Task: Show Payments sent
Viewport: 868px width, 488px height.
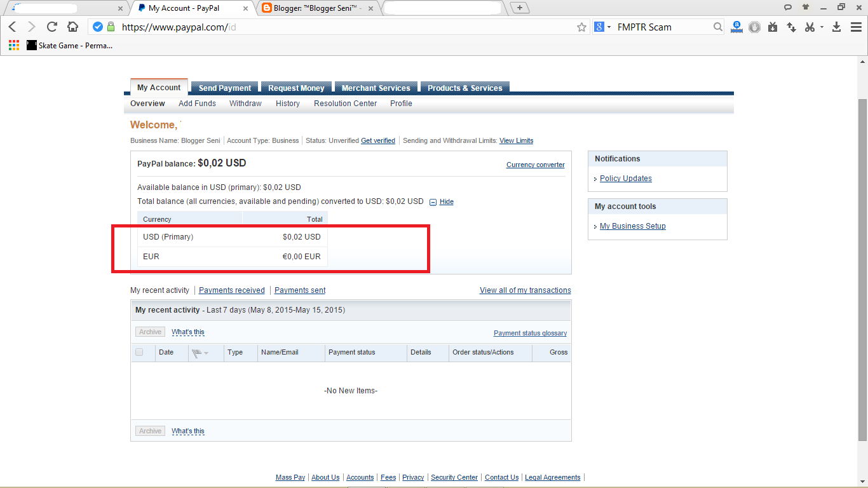Action: point(300,290)
